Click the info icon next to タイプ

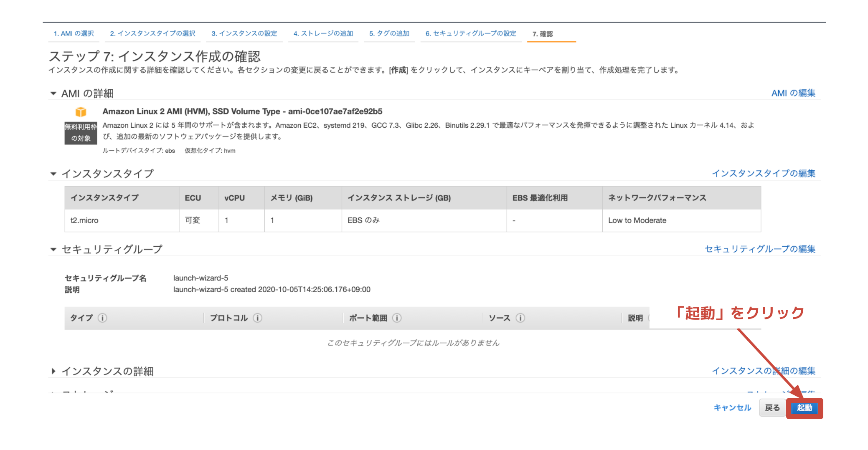(102, 318)
